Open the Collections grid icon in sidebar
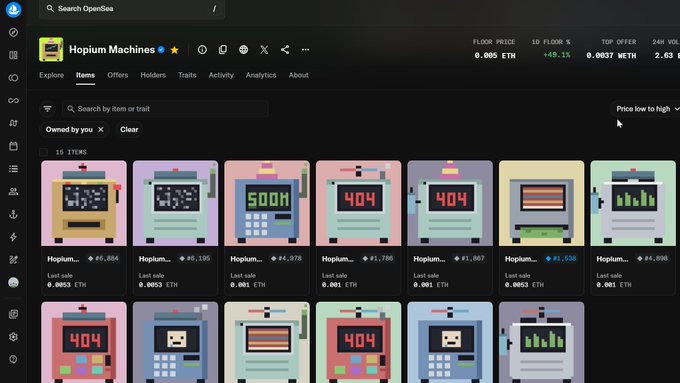Viewport: 680px width, 383px height. click(x=13, y=55)
